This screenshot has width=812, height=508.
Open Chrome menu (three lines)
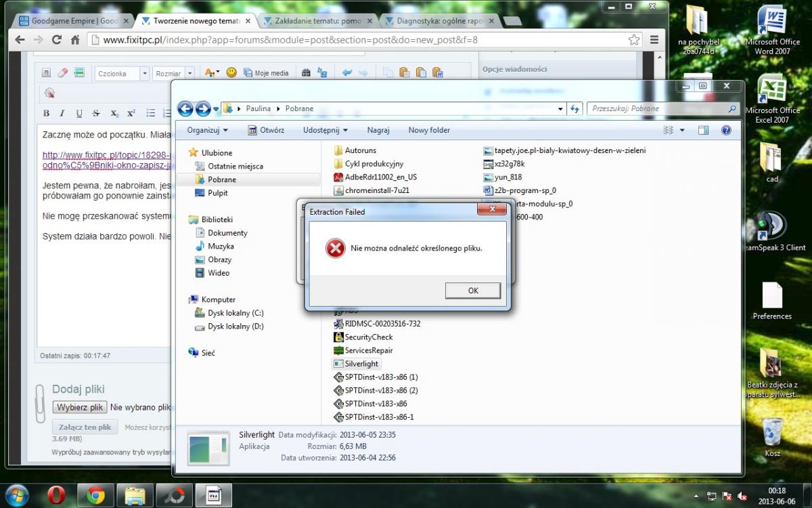pyautogui.click(x=654, y=40)
